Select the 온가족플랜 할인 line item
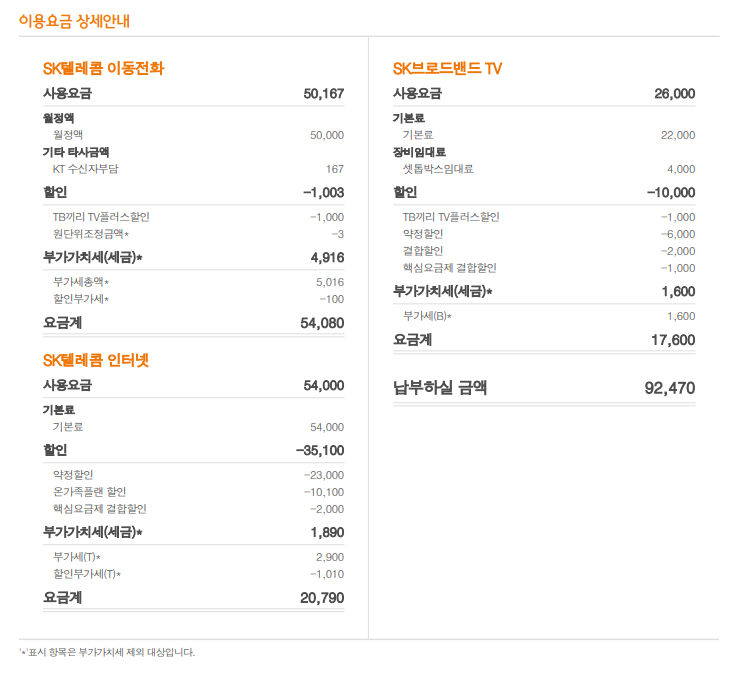737x677 pixels. [89, 492]
